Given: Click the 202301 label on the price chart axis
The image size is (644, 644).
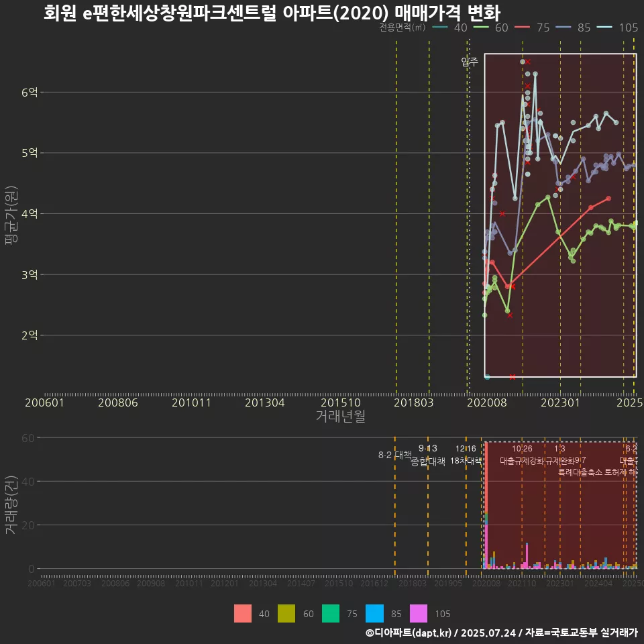Looking at the screenshot, I should (x=560, y=402).
